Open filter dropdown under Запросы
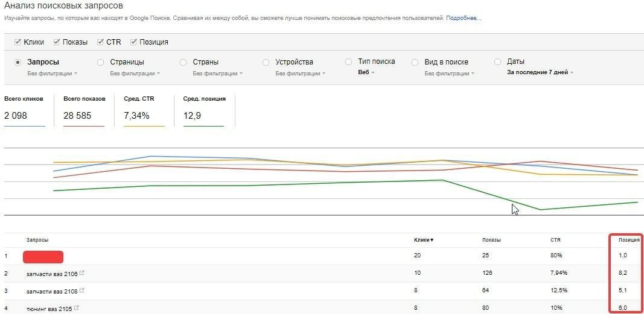The width and height of the screenshot is (644, 314). pos(53,74)
